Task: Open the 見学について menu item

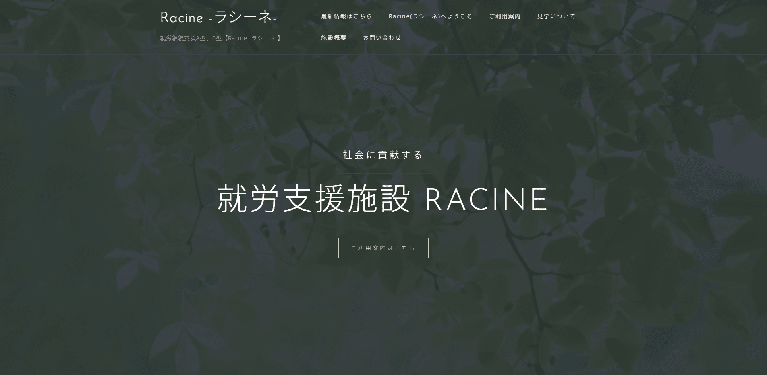Action: pos(556,17)
